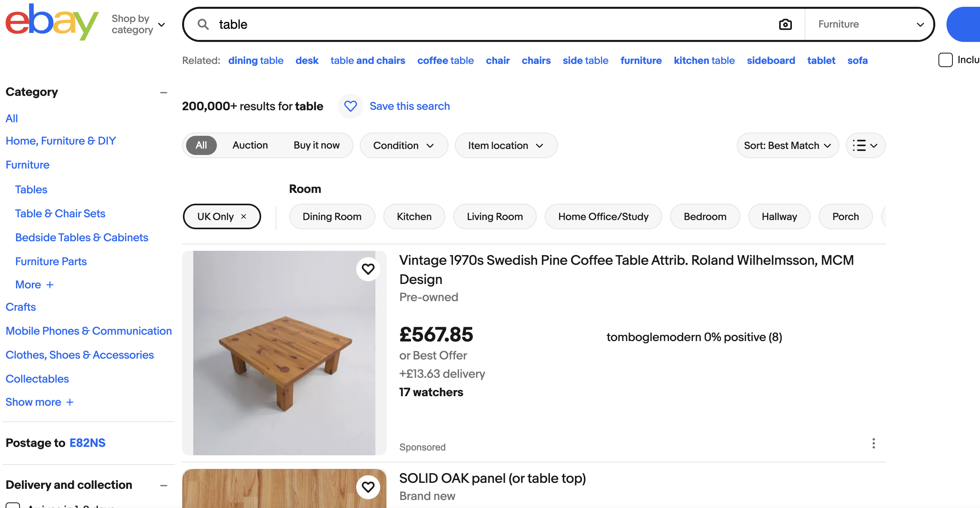Tick the Include checkbox near related searches
Viewport: 980px width, 508px height.
(x=945, y=60)
